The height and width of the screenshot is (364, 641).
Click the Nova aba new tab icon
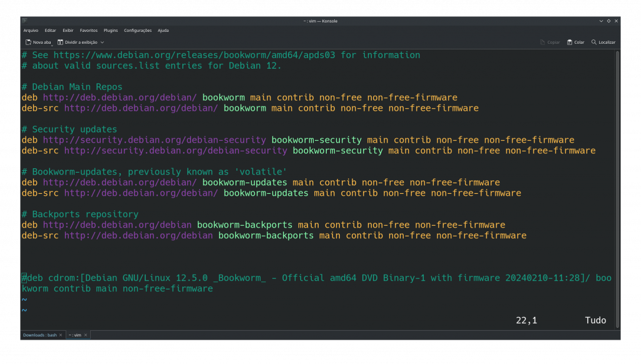(x=28, y=42)
